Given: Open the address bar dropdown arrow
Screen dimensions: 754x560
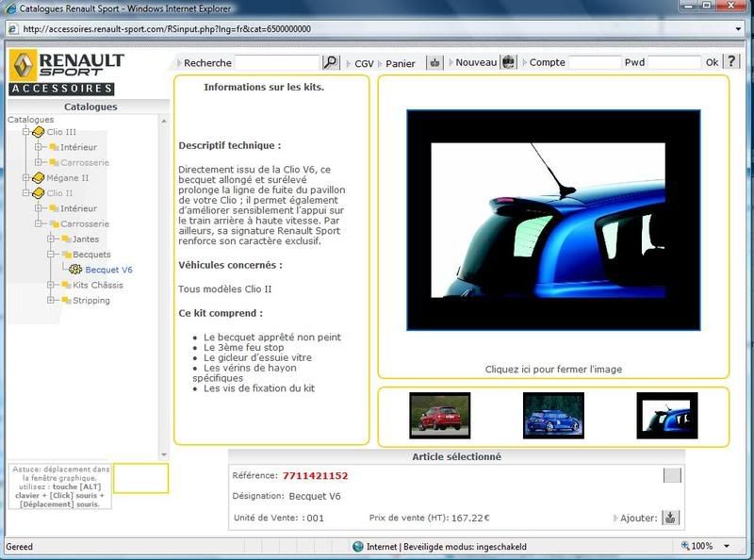Looking at the screenshot, I should pyautogui.click(x=738, y=29).
